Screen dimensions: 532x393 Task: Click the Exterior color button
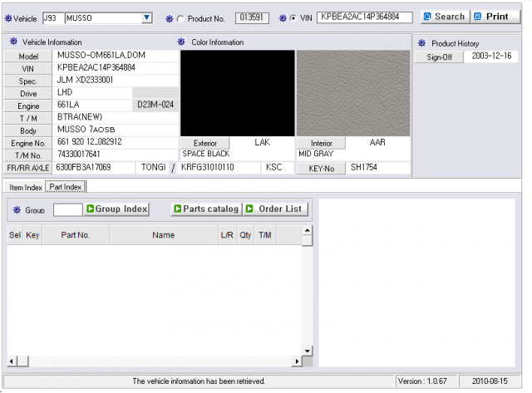[205, 143]
